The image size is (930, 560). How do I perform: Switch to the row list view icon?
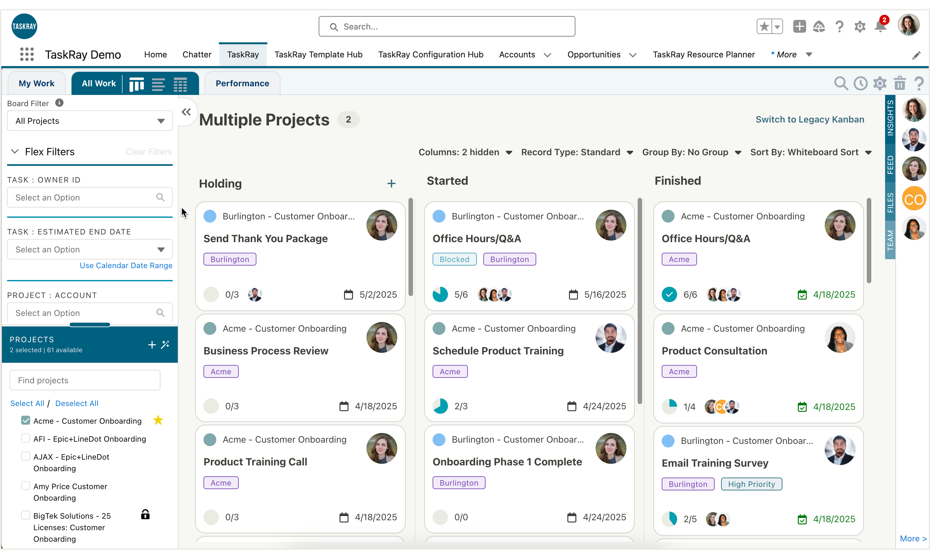pyautogui.click(x=158, y=84)
